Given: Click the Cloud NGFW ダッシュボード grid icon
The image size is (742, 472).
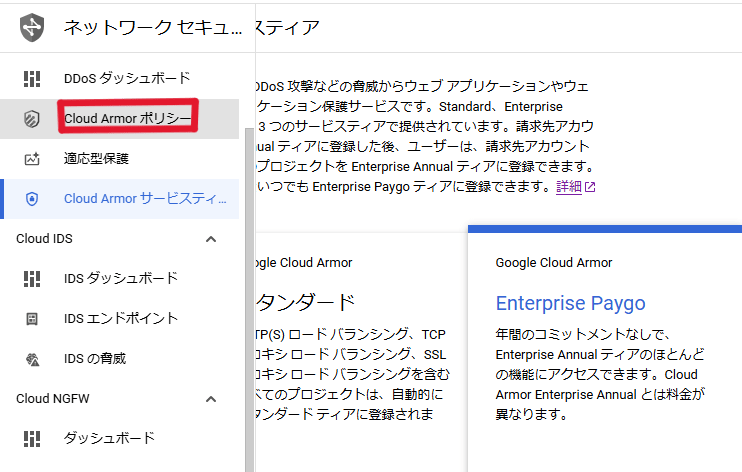Looking at the screenshot, I should click(32, 439).
